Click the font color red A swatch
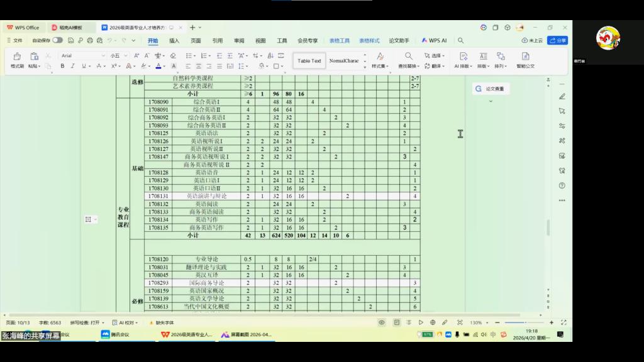The height and width of the screenshot is (362, 644). coord(158,66)
